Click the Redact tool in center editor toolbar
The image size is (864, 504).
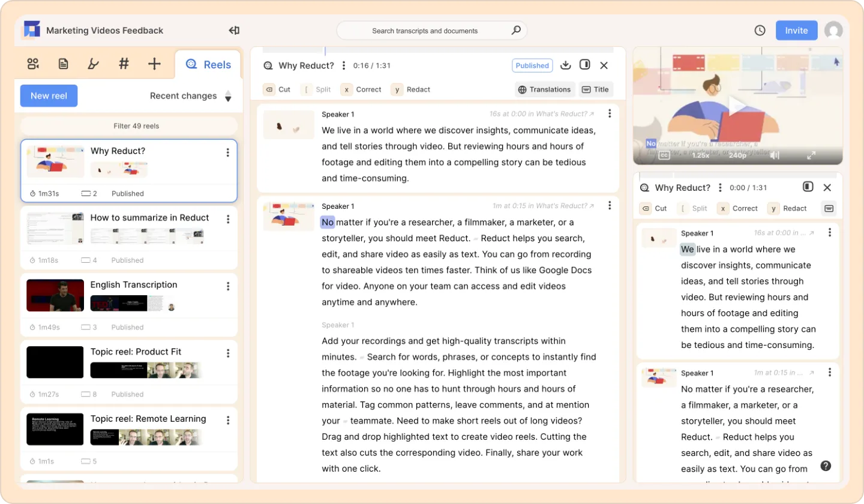click(411, 89)
